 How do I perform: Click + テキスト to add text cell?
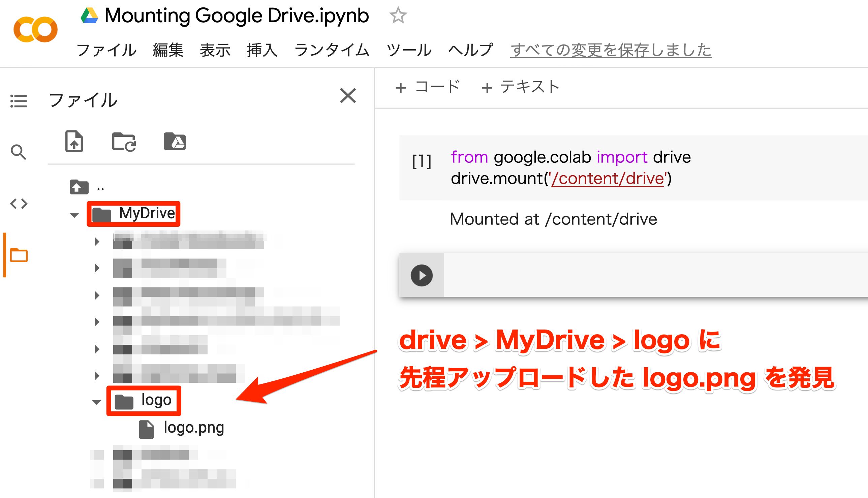(x=520, y=87)
